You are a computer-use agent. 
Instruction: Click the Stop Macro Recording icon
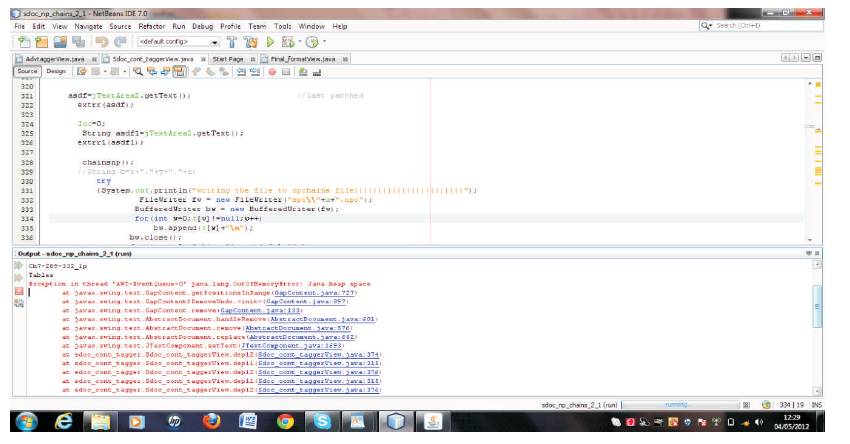tap(286, 72)
